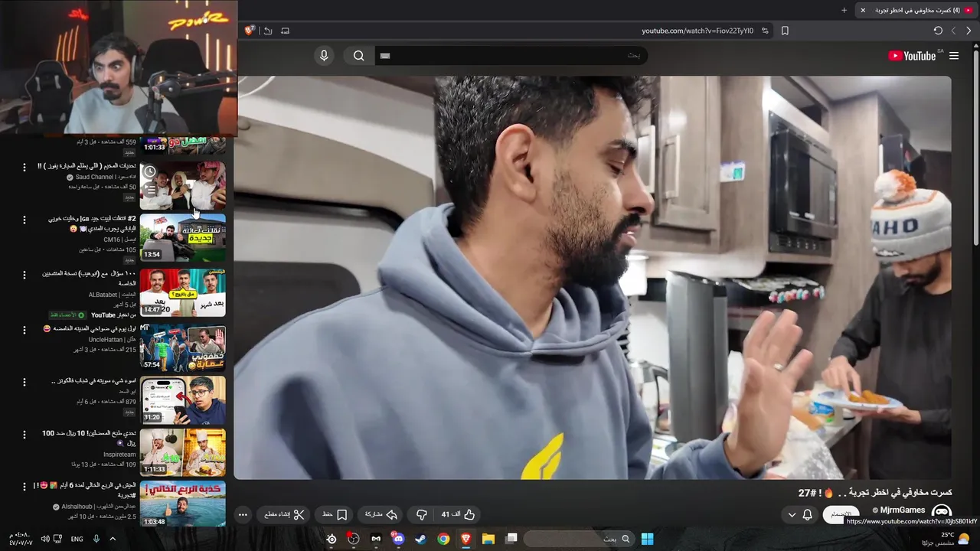
Task: Open the volume speaker tray icon
Action: point(45,539)
